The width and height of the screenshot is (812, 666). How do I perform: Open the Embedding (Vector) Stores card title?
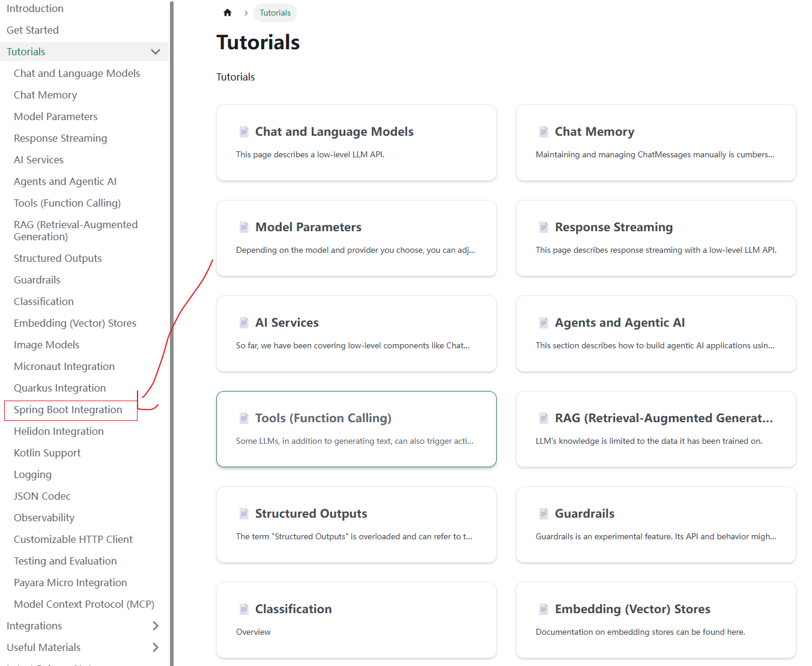[x=632, y=609]
